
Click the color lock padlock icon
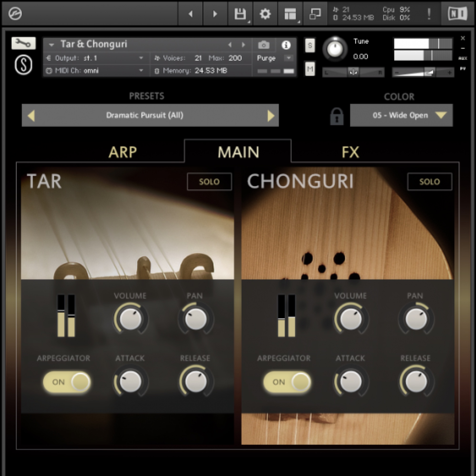337,116
